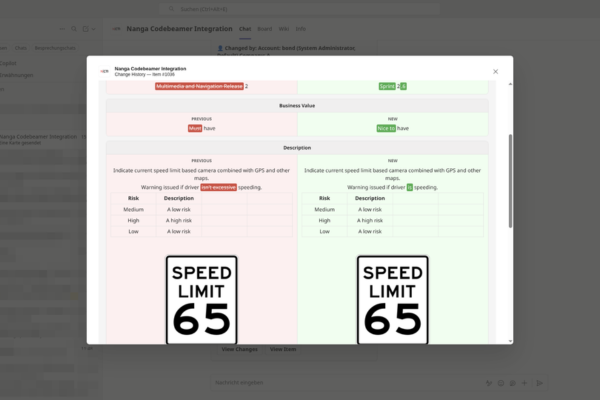This screenshot has height=400, width=600.
Task: Click the green 'Nice to' highlight
Action: point(386,128)
